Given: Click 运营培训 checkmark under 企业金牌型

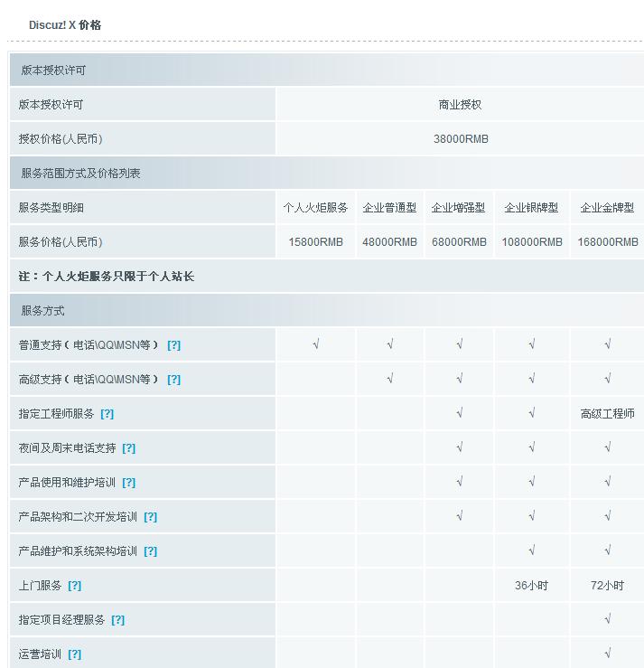Looking at the screenshot, I should pos(607,654).
